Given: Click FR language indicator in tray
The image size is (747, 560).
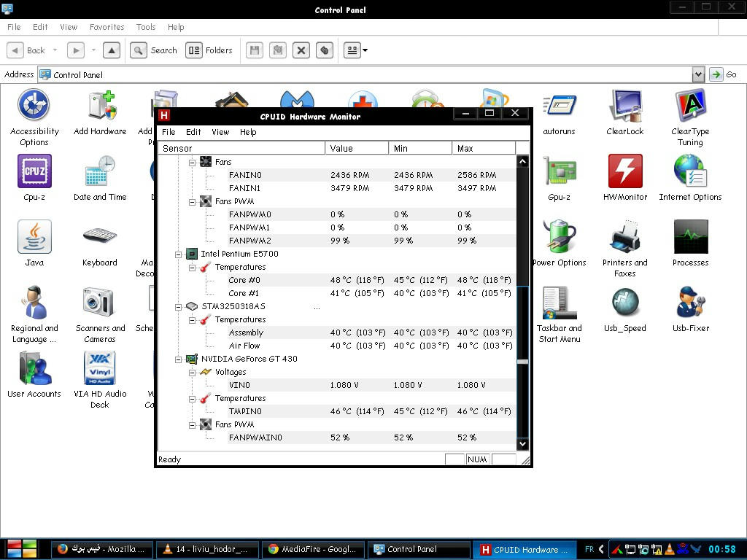Looking at the screenshot, I should (x=589, y=549).
